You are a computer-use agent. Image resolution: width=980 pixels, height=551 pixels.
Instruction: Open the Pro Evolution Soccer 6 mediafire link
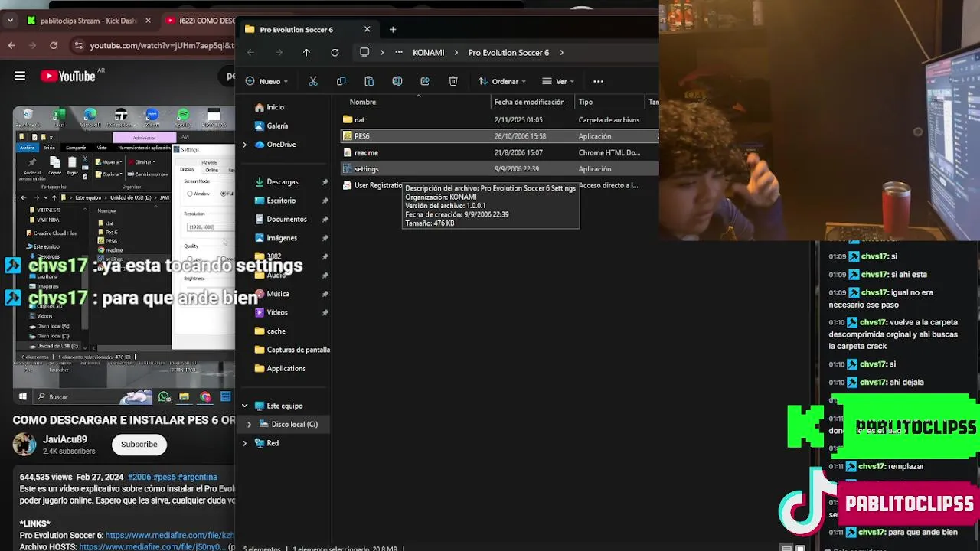point(170,535)
